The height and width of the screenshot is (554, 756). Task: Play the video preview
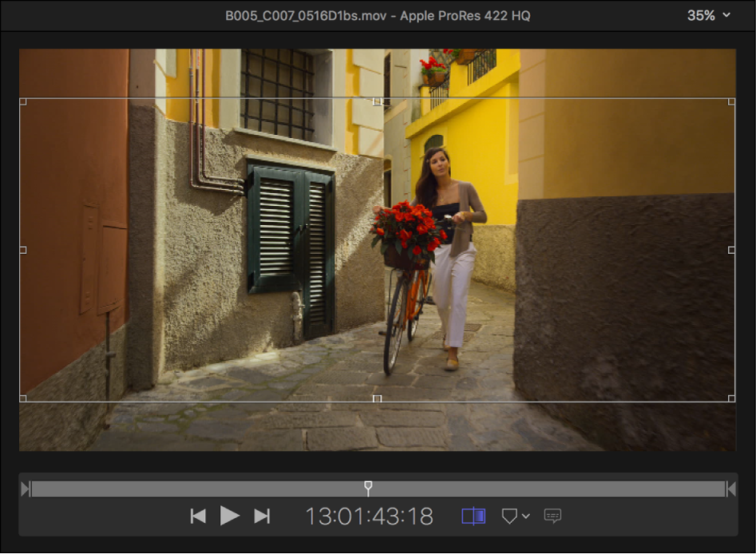(x=230, y=516)
